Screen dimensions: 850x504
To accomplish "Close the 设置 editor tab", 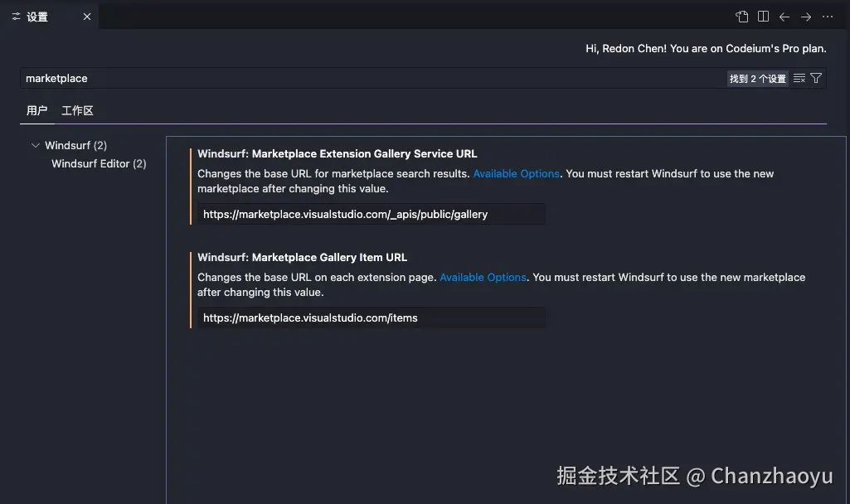I will tap(87, 17).
